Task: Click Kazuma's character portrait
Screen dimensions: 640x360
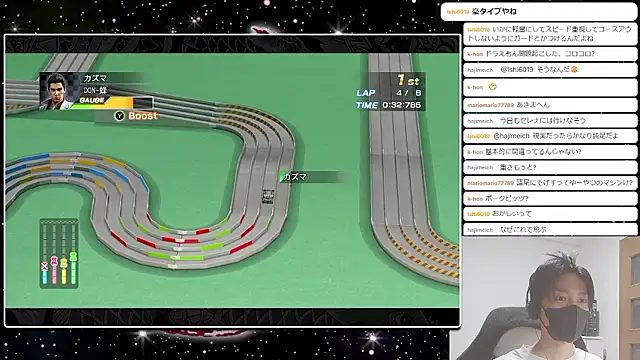Action: click(x=60, y=91)
